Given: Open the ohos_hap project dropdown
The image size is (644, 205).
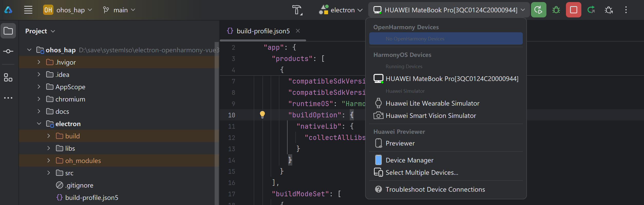Looking at the screenshot, I should click(x=68, y=10).
